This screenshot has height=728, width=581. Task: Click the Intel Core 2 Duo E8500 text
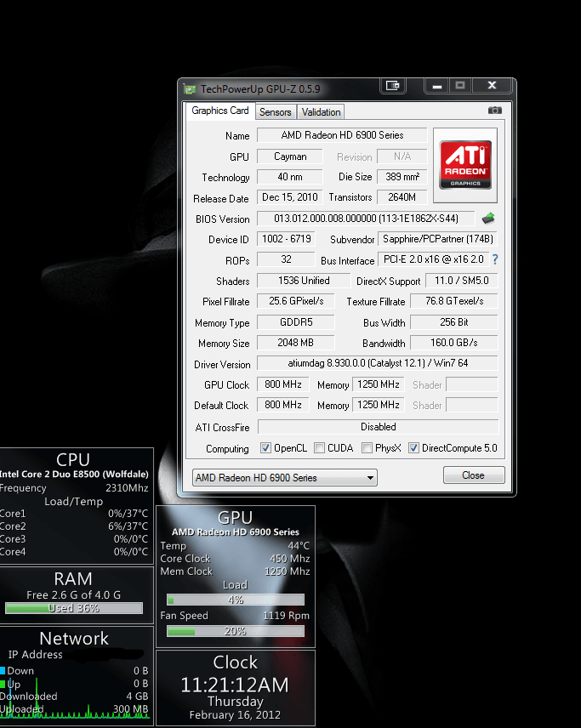click(x=74, y=475)
